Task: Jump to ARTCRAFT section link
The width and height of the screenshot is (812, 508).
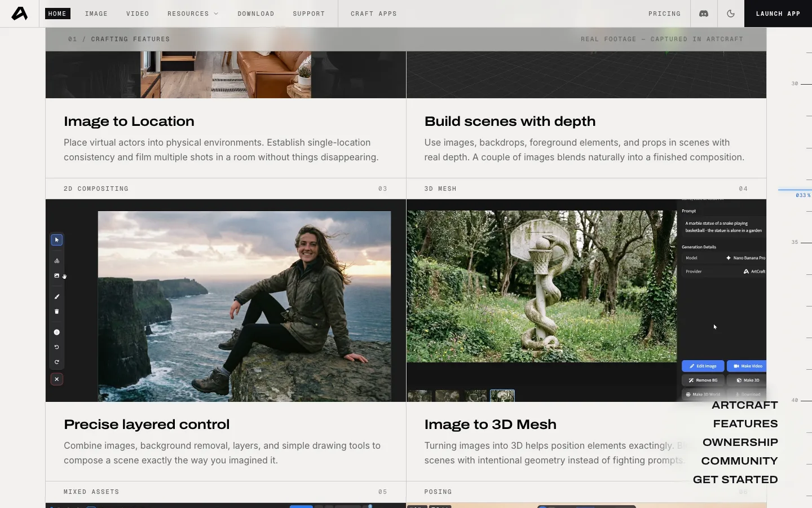Action: [x=745, y=405]
